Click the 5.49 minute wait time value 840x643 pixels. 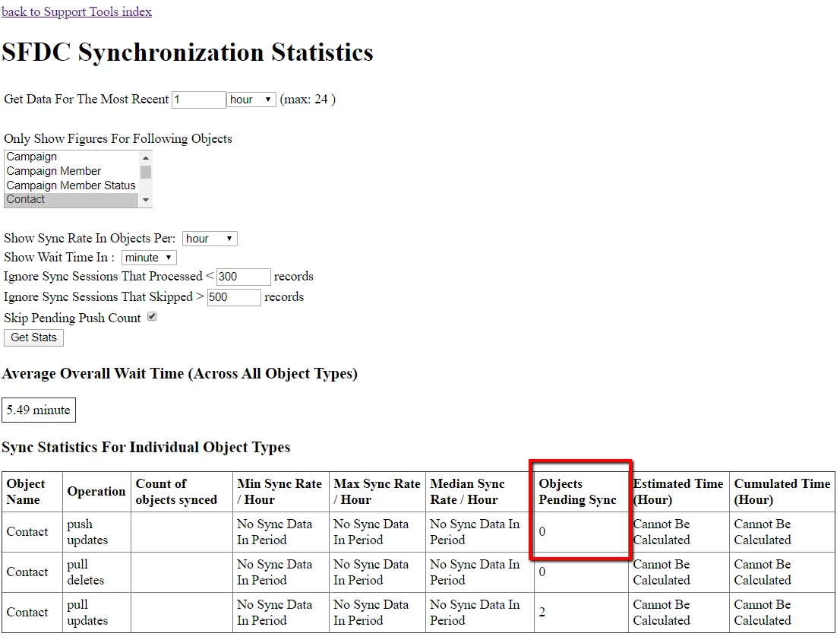coord(39,410)
